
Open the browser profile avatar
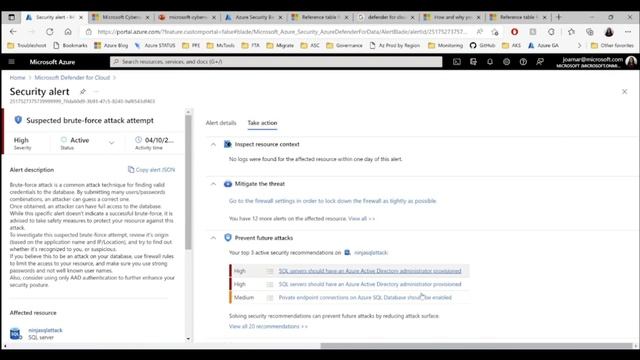click(x=609, y=31)
